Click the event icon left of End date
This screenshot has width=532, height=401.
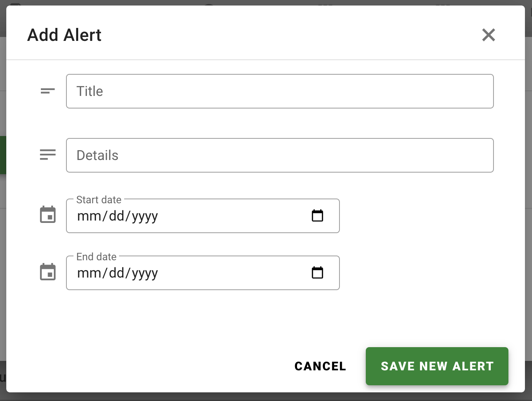click(x=48, y=272)
